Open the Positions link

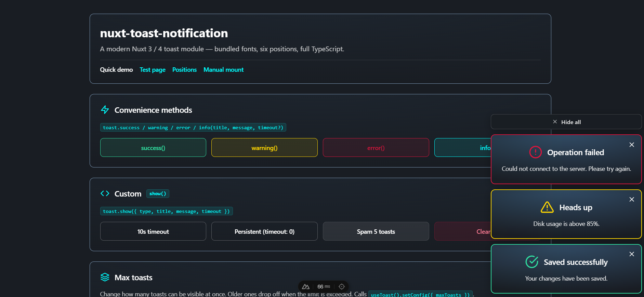(184, 70)
